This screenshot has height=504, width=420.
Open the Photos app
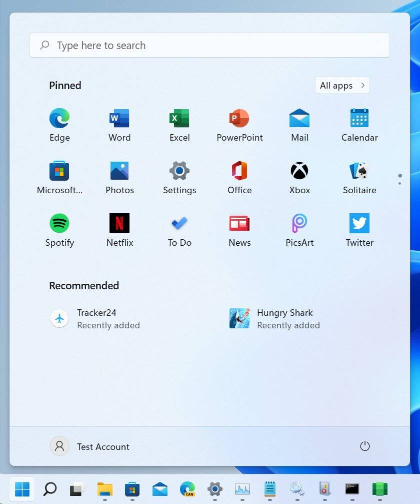click(x=119, y=178)
